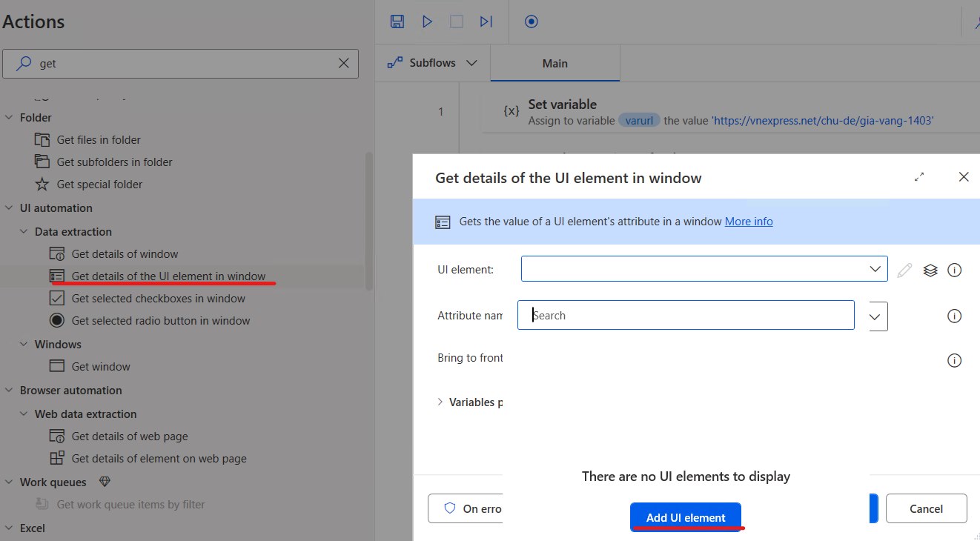The width and height of the screenshot is (980, 541).
Task: Start the recorder using the circle icon
Action: pyautogui.click(x=532, y=21)
